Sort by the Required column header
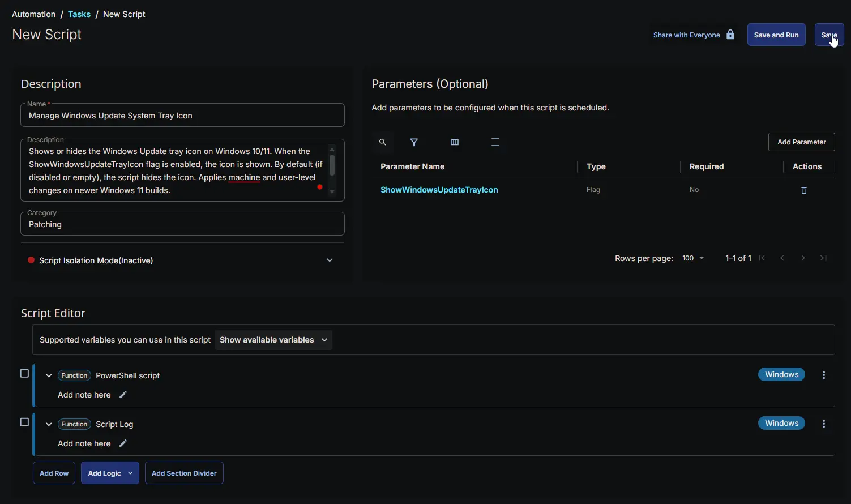 pyautogui.click(x=707, y=166)
